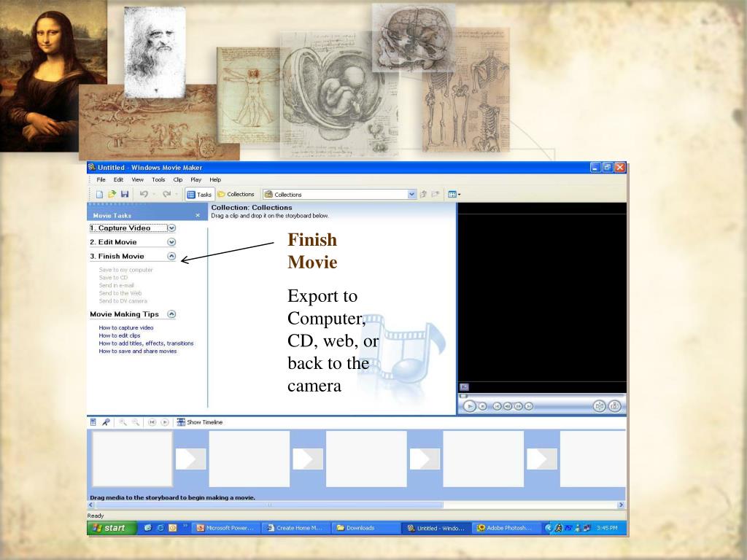Open the Play menu

196,180
